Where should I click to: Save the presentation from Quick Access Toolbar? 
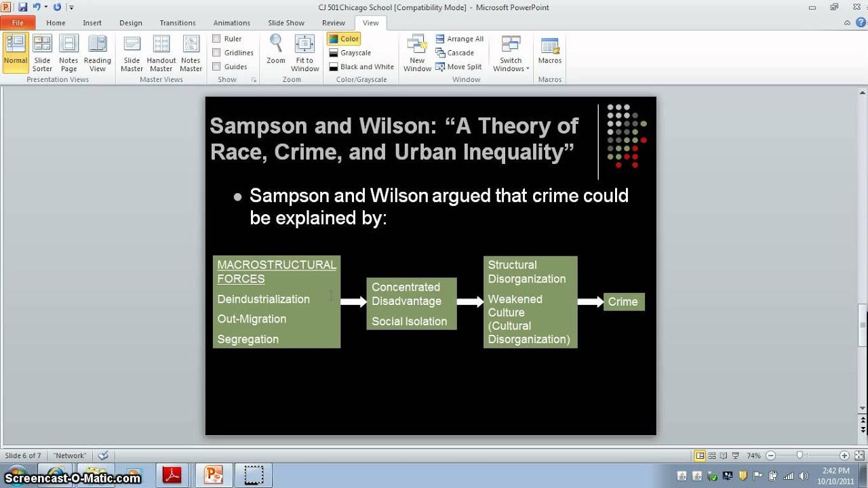23,7
